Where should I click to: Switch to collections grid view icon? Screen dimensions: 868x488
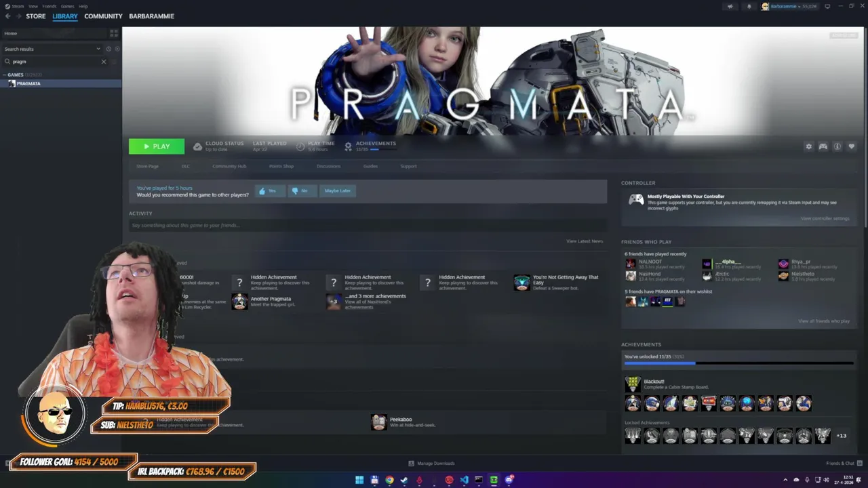coord(114,33)
